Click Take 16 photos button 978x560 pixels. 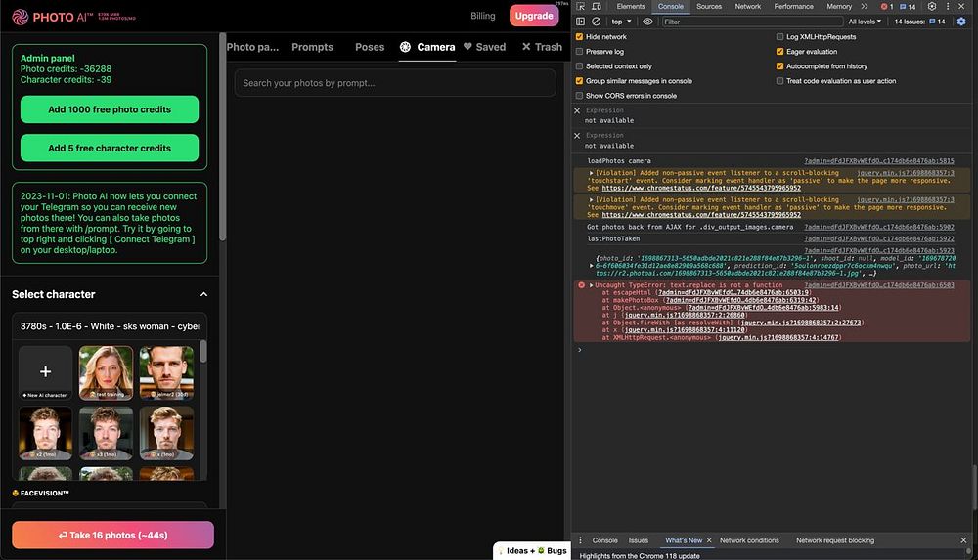point(112,535)
